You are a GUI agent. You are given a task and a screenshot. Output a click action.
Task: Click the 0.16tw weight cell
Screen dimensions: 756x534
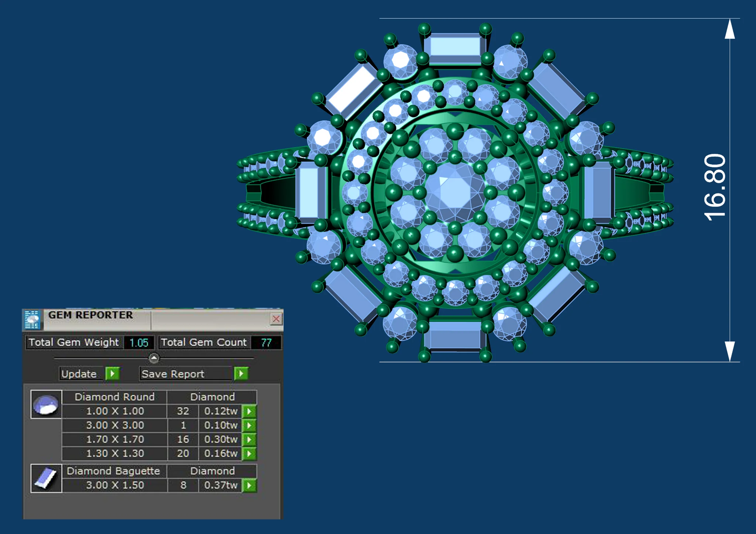click(x=221, y=453)
